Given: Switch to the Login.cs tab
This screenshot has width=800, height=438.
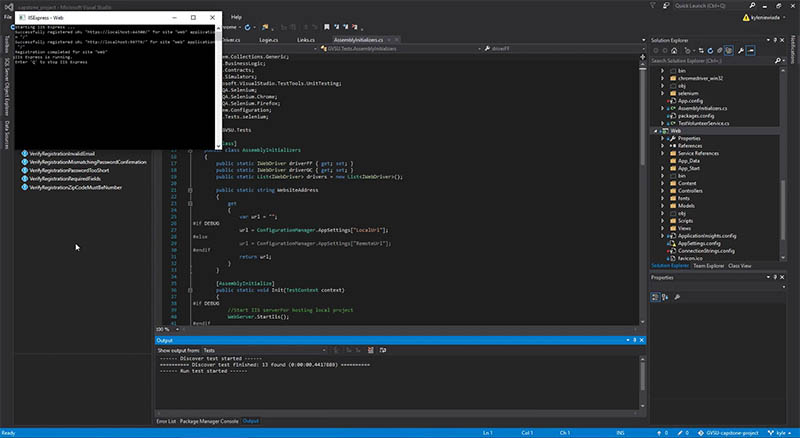Looking at the screenshot, I should click(x=268, y=40).
